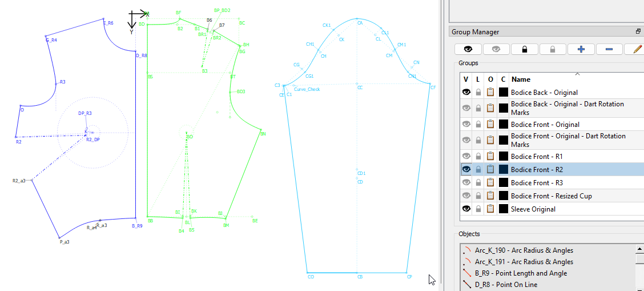Toggle lock on Bodice Front - R3

point(478,183)
